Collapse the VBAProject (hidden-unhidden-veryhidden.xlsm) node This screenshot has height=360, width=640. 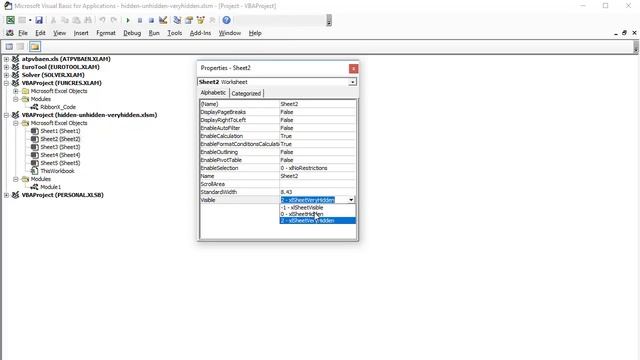point(7,115)
